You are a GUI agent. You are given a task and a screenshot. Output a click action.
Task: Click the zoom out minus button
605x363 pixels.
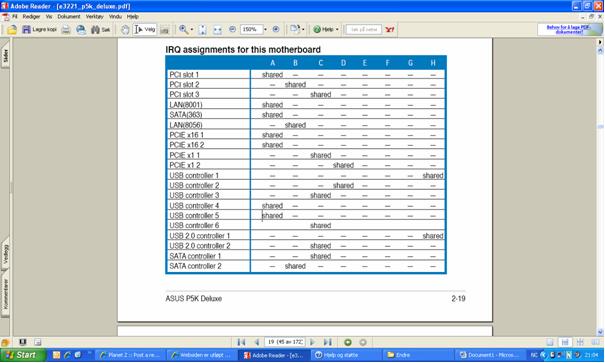[x=232, y=29]
